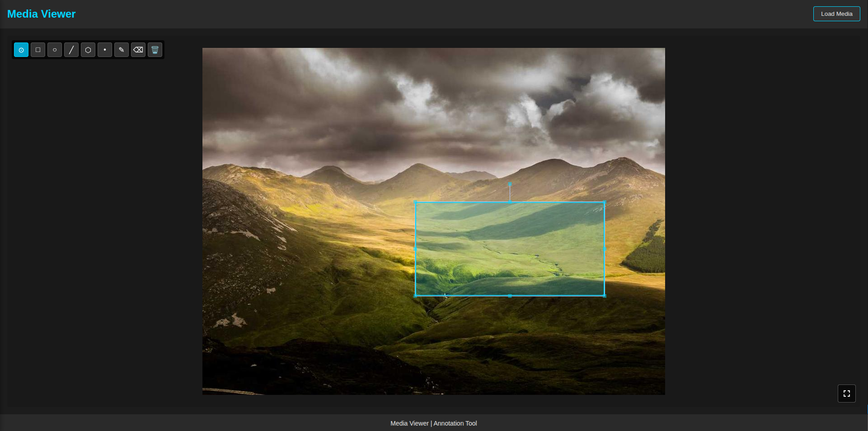Screen dimensions: 868x431
Task: Activate the eraser delete tool
Action: tap(138, 50)
